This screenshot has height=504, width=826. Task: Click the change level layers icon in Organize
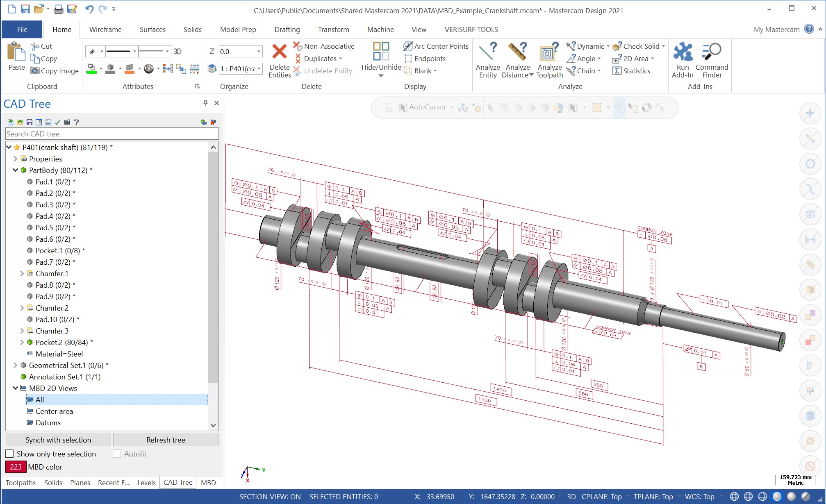click(x=212, y=68)
